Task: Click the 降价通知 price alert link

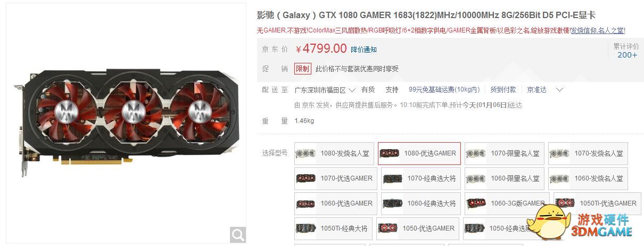Action: pyautogui.click(x=364, y=50)
